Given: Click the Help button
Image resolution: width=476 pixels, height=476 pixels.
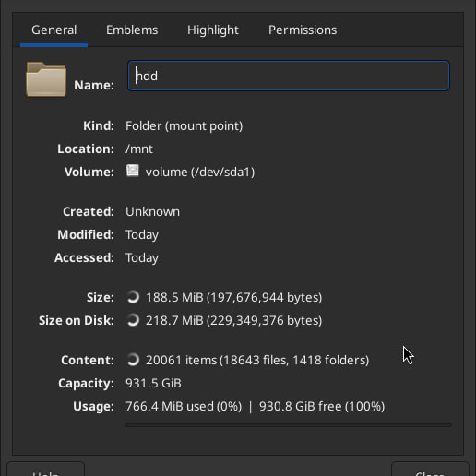Looking at the screenshot, I should tap(45, 470).
